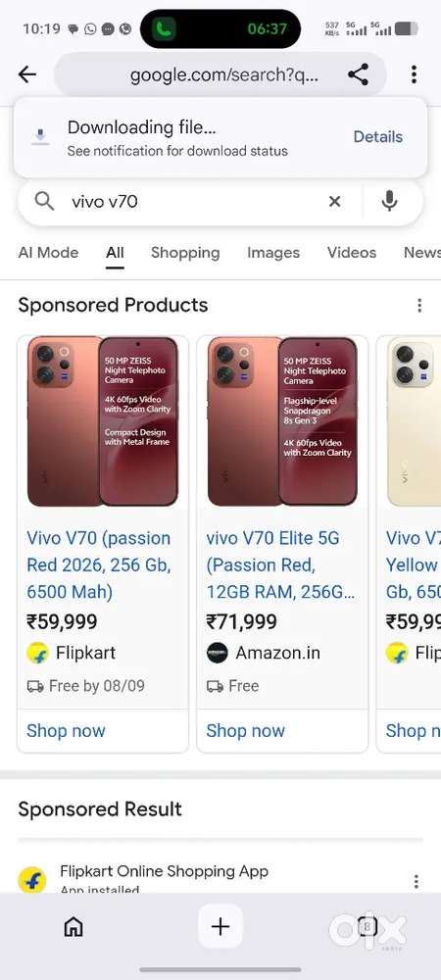Open the tab switcher icon
This screenshot has width=441, height=980.
(367, 926)
